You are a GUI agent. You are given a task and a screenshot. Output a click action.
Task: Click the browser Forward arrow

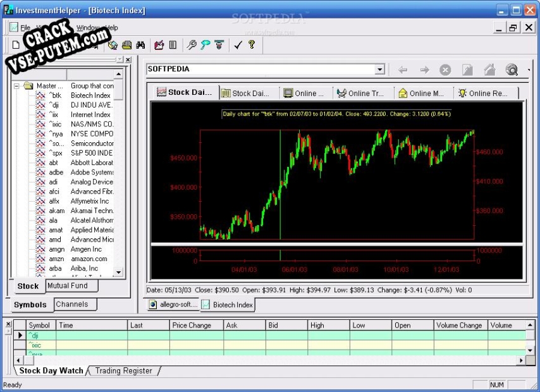425,70
